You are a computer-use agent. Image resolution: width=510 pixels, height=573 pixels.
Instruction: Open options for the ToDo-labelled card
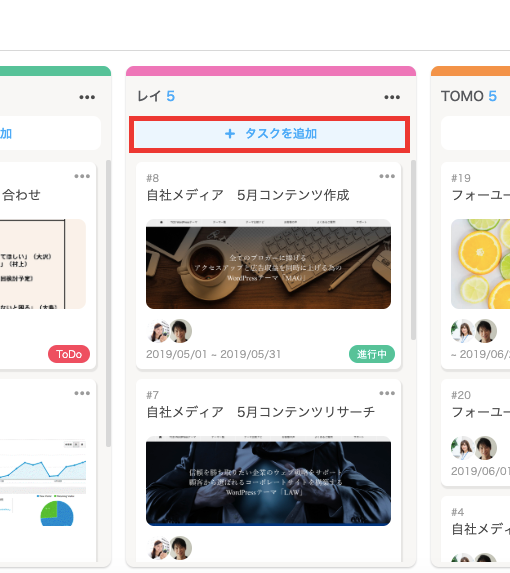[x=82, y=176]
